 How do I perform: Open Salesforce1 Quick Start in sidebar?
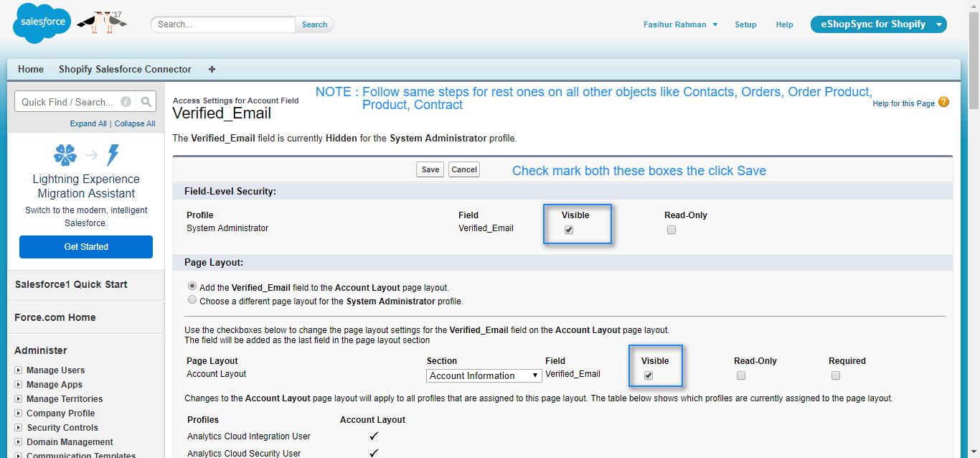[71, 284]
